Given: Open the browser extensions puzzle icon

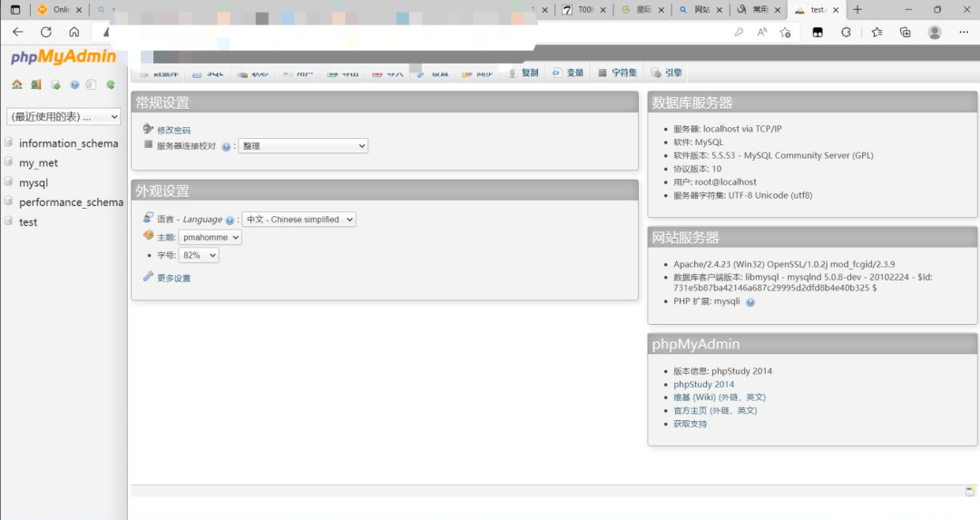Looking at the screenshot, I should pyautogui.click(x=846, y=32).
